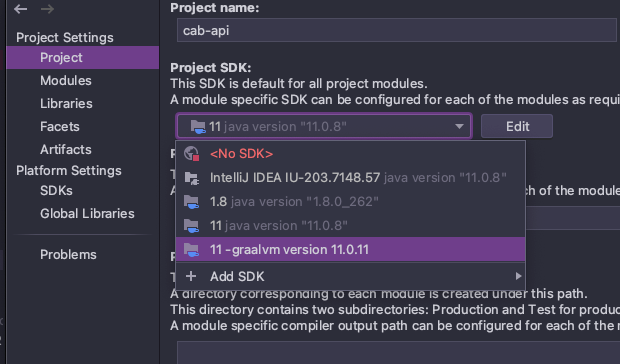620x364 pixels.
Task: Open the Artifacts section
Action: pyautogui.click(x=66, y=149)
